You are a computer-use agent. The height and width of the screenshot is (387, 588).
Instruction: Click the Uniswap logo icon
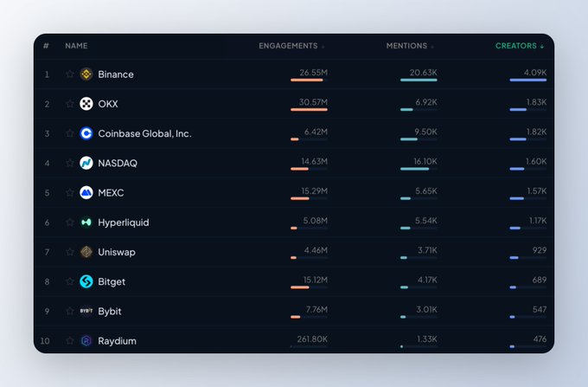tap(86, 252)
